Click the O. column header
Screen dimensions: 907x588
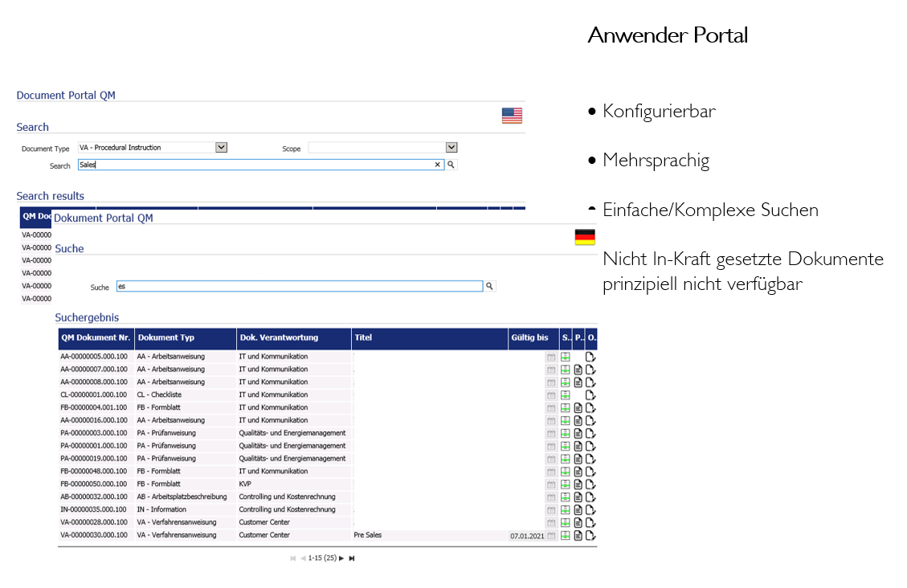pos(591,338)
